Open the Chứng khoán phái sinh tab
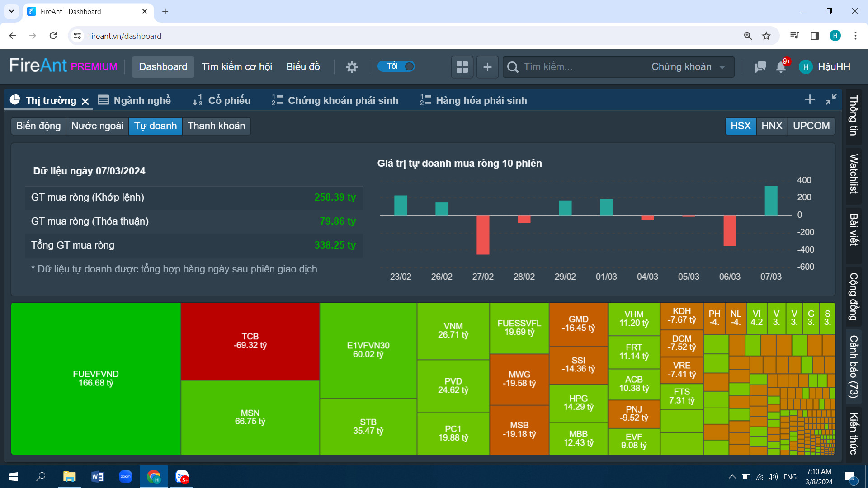Viewport: 868px width, 488px height. pos(335,100)
